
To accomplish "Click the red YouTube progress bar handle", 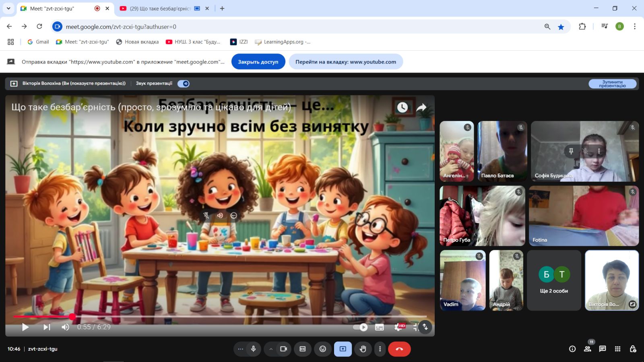I will [72, 317].
